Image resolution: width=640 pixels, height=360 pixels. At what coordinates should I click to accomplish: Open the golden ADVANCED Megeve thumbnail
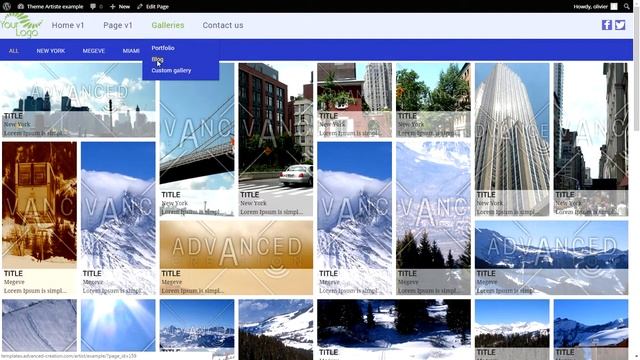(236, 258)
